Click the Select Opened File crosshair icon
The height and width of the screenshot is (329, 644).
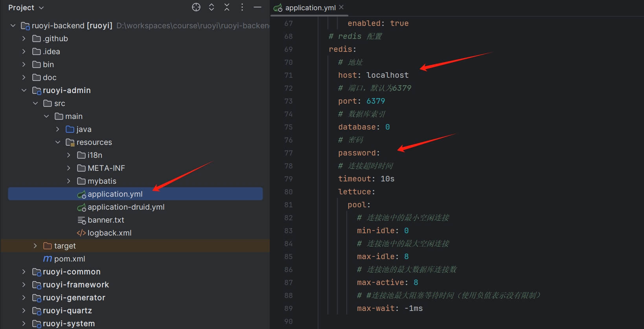click(x=196, y=7)
